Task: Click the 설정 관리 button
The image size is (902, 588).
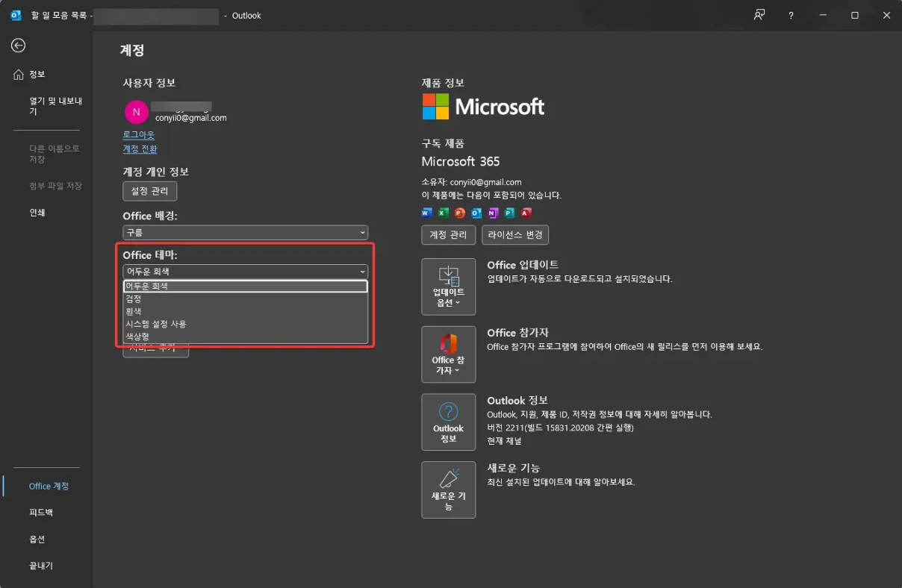Action: [150, 191]
